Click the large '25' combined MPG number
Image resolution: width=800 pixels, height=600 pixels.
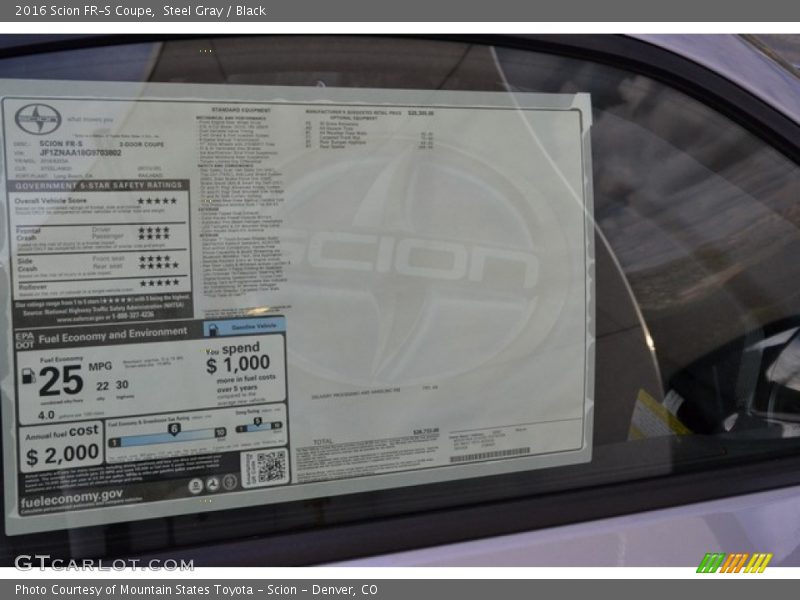tap(61, 381)
